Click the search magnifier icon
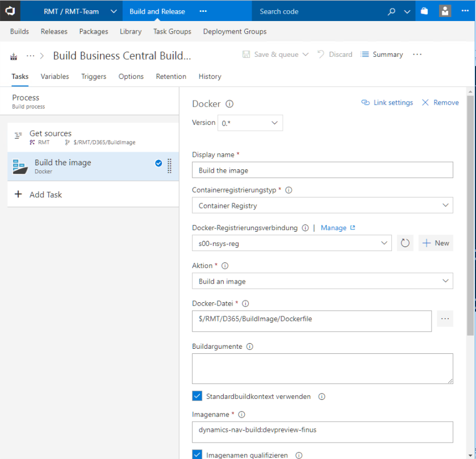This screenshot has height=459, width=476. (x=391, y=11)
